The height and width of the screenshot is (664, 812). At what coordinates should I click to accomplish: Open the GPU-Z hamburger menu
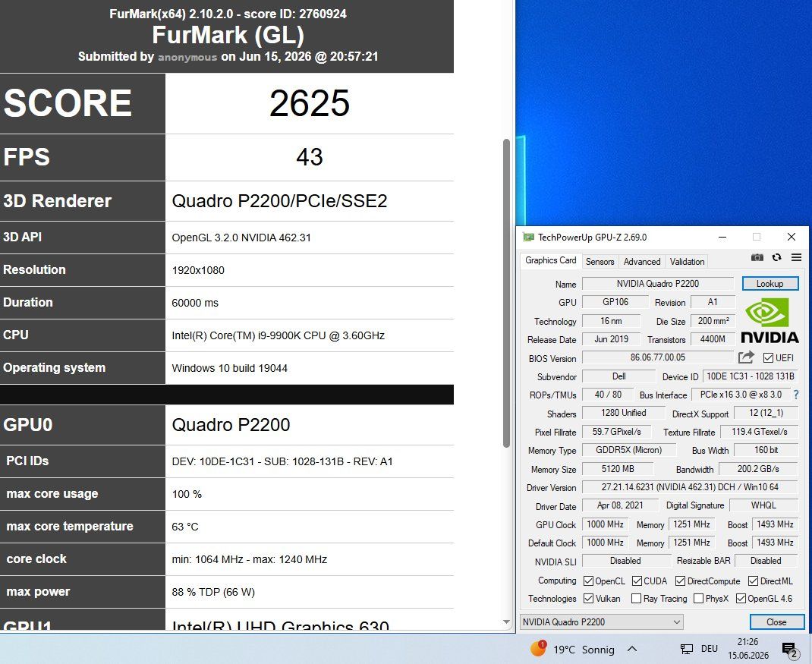(796, 257)
